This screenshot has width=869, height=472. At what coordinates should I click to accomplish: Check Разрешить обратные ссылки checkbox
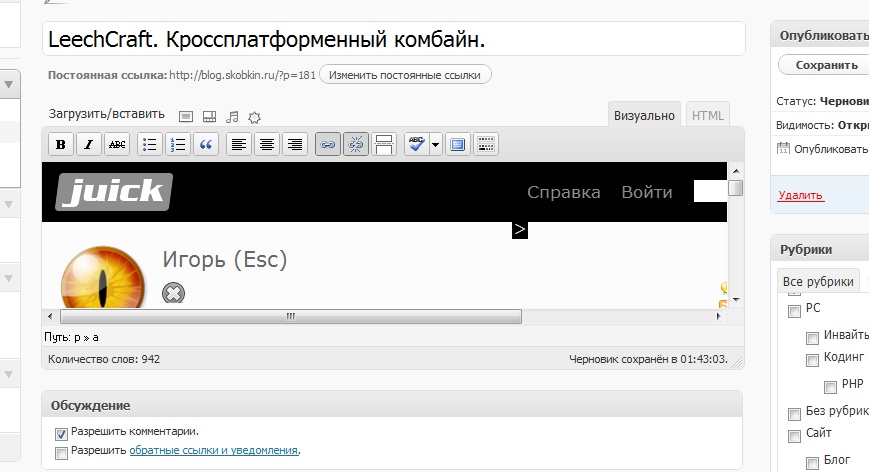62,453
